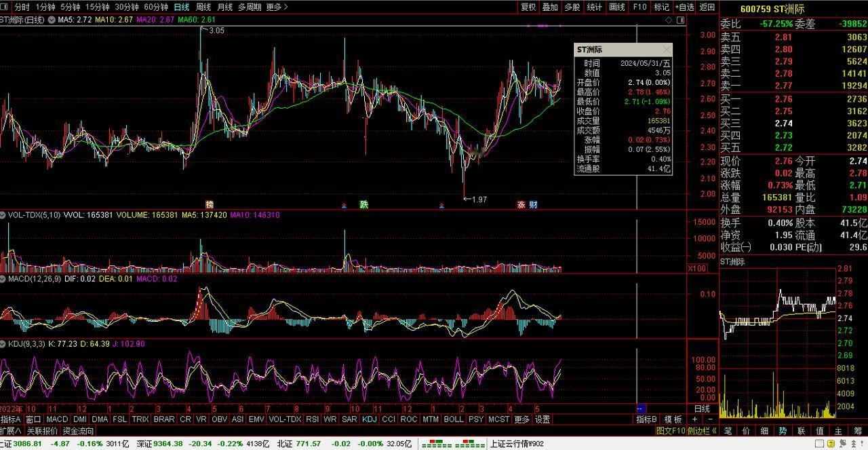Toggle the CCI indicator
This screenshot has height=450, width=868.
tap(389, 419)
